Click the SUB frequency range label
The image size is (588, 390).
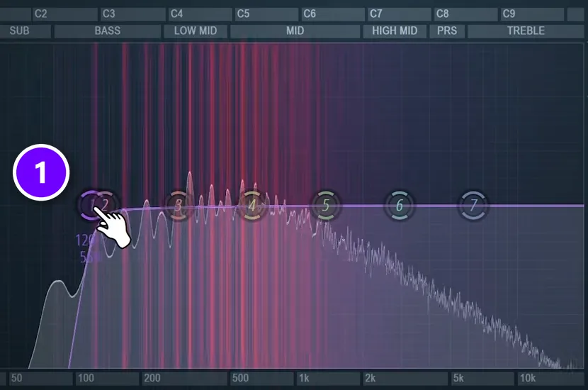point(20,30)
